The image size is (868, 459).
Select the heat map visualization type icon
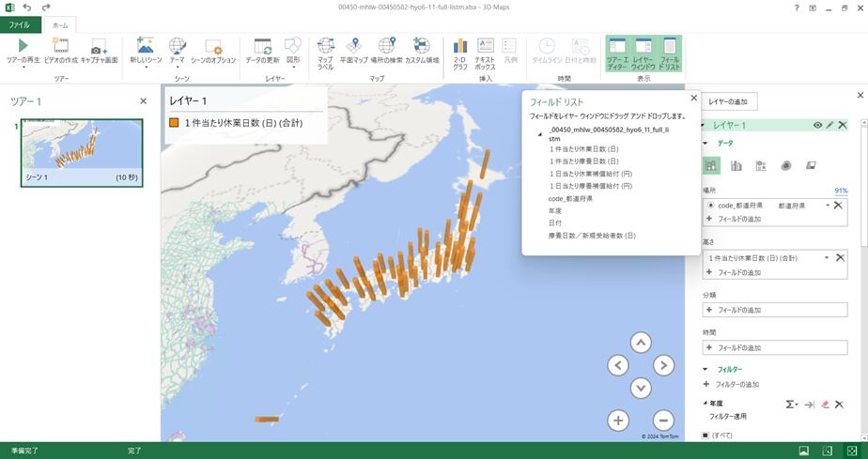click(x=785, y=165)
